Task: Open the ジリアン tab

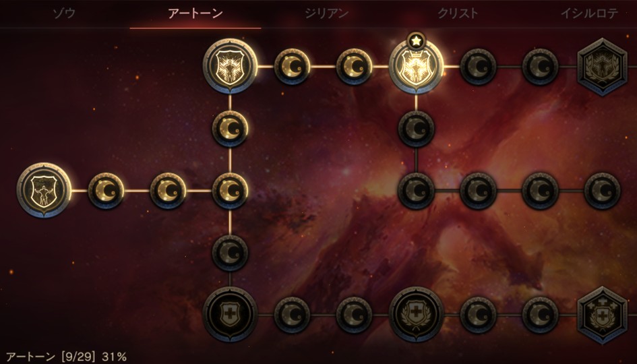Action: (327, 13)
